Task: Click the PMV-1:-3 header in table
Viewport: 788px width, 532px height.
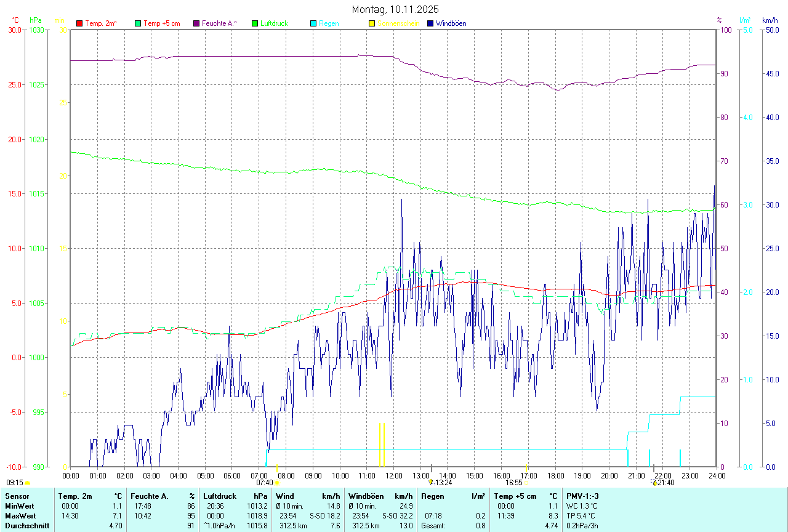Action: 582,496
